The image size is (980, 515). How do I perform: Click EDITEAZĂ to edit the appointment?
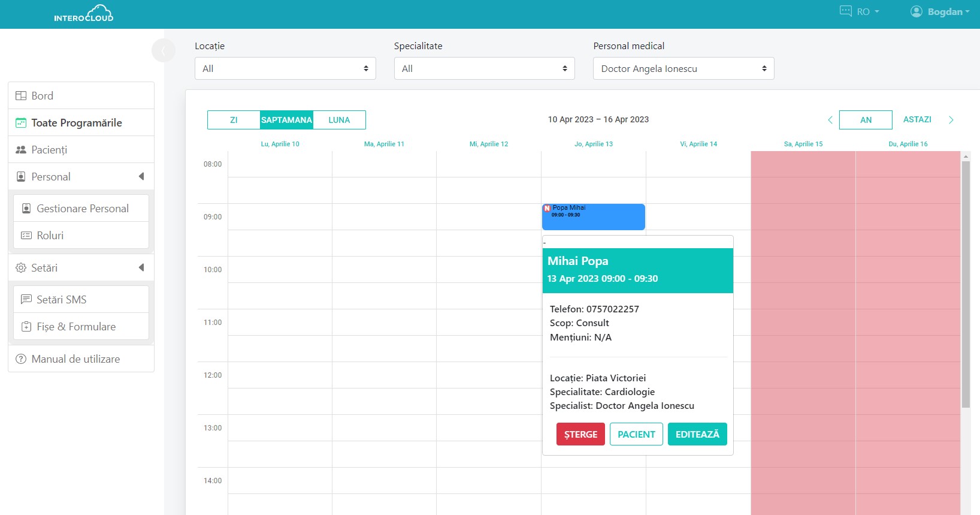697,435
